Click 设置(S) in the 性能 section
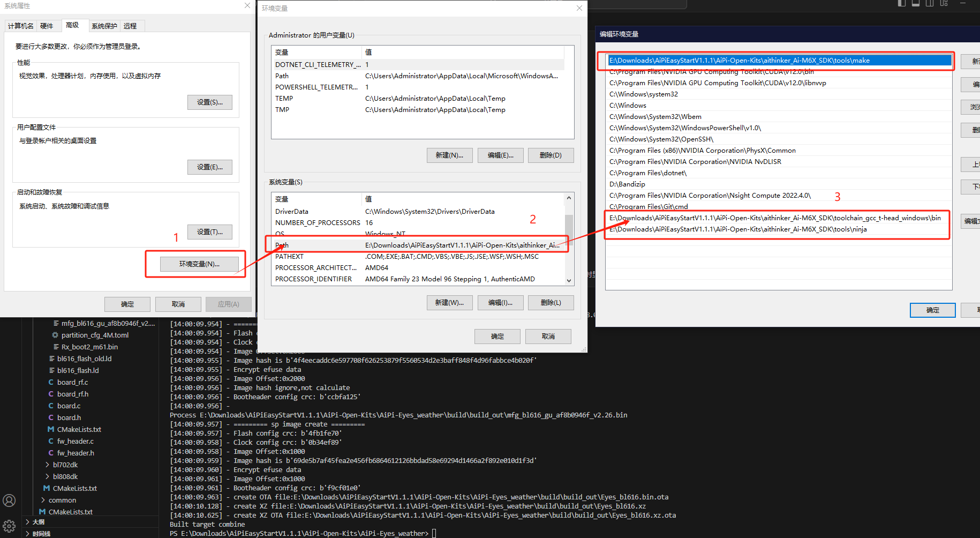This screenshot has height=538, width=980. pyautogui.click(x=210, y=102)
